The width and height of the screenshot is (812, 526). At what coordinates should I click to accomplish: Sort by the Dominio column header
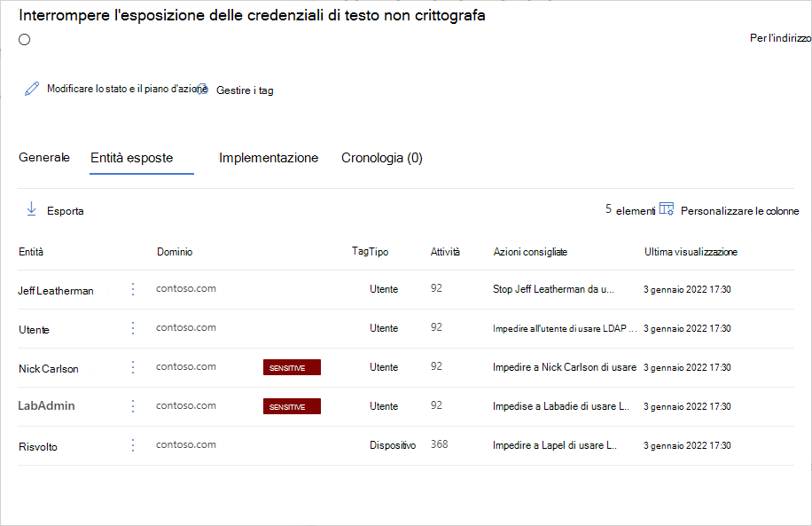click(x=175, y=252)
